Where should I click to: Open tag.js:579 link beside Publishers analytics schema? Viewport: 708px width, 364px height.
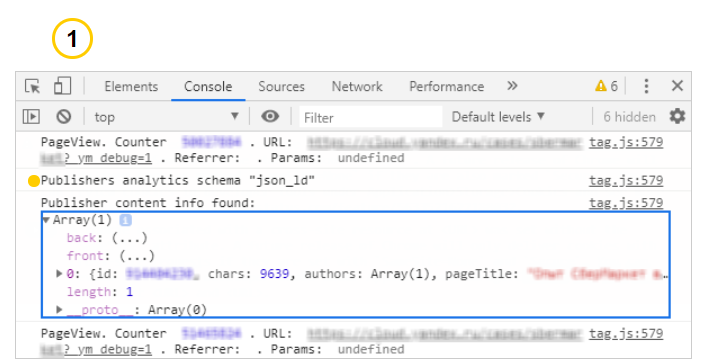click(x=626, y=180)
